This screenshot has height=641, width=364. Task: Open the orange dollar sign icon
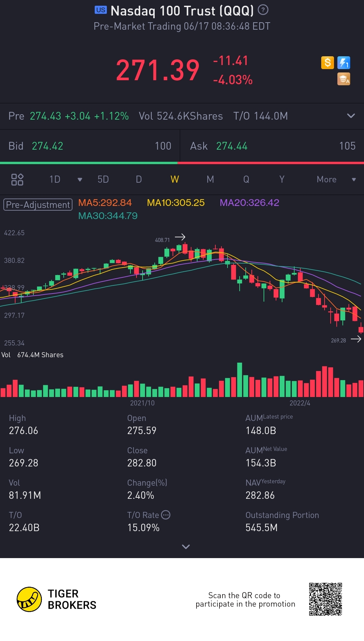point(327,63)
